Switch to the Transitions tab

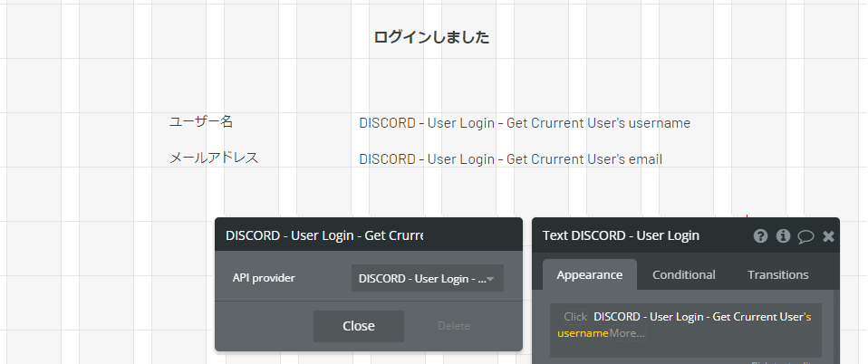point(777,274)
